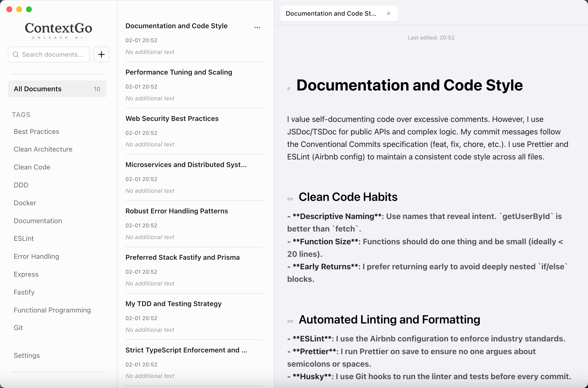
Task: Select the Docker tag
Action: coord(25,203)
